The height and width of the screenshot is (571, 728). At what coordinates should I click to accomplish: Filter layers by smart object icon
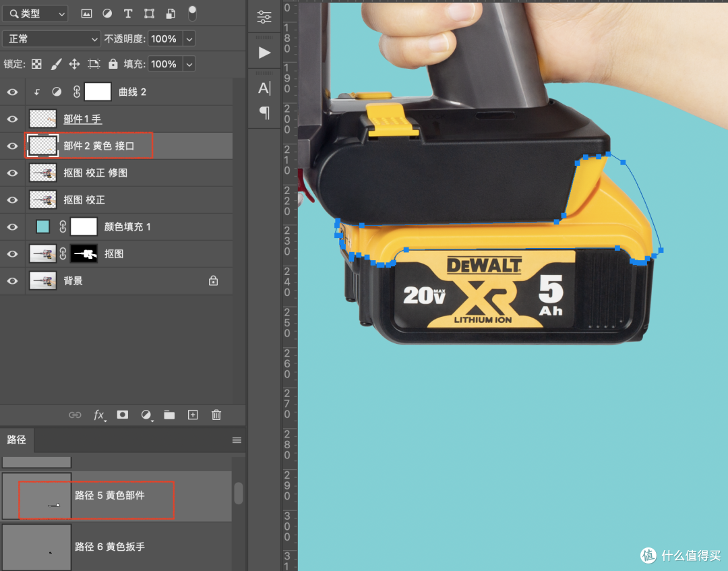click(x=171, y=14)
